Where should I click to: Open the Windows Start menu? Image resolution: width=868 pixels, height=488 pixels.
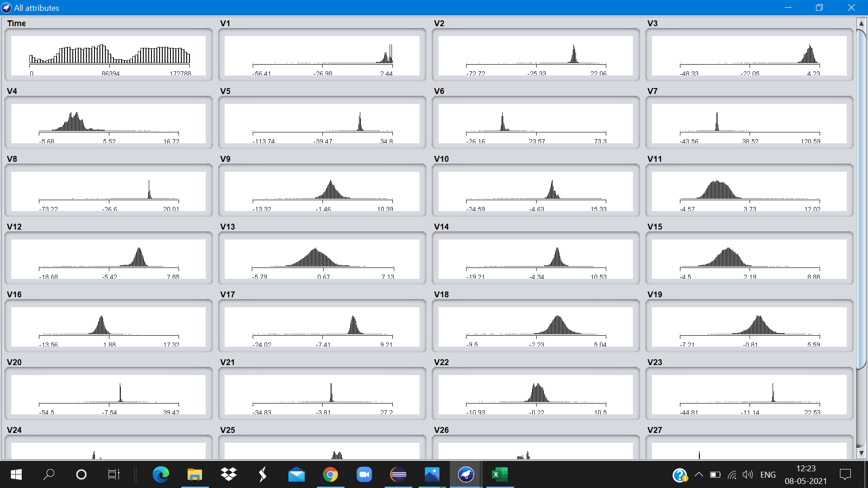[16, 474]
